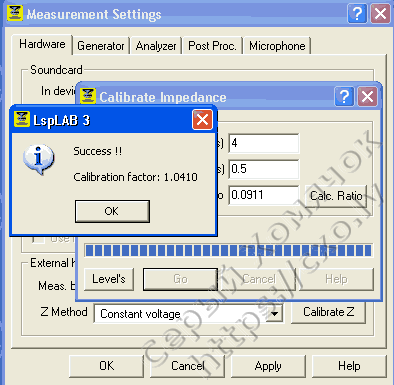The height and width of the screenshot is (385, 394).
Task: Click the info bubble icon in LspLAB dialog
Action: tap(39, 159)
